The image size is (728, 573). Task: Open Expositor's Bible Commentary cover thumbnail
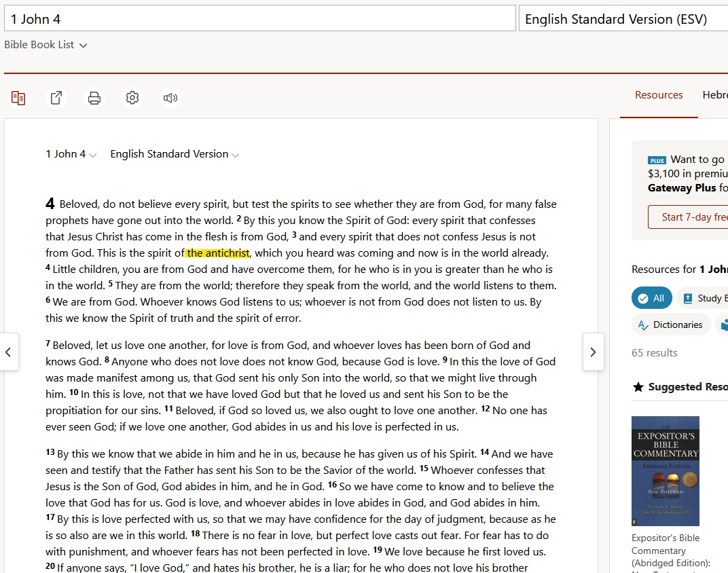[666, 471]
